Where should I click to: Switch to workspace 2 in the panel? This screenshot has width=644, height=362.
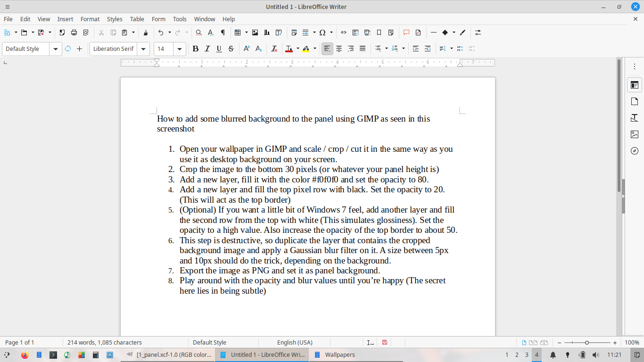[517, 355]
